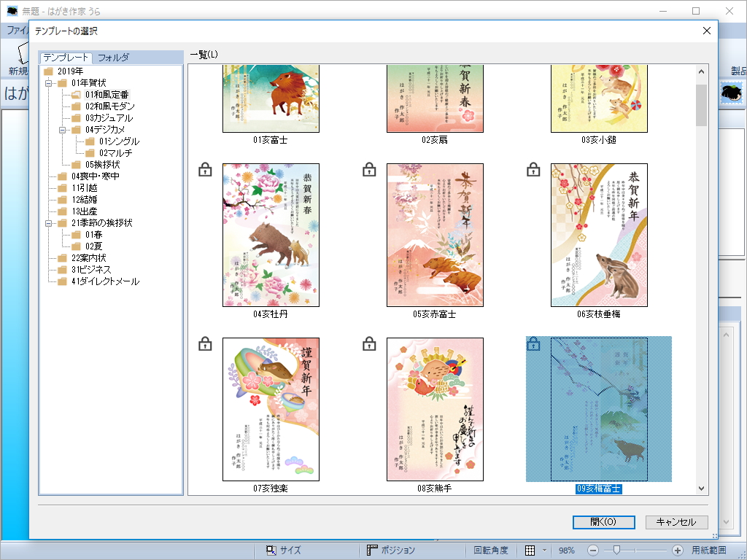The image size is (747, 560).
Task: Click the 開く(O) button
Action: pyautogui.click(x=603, y=522)
